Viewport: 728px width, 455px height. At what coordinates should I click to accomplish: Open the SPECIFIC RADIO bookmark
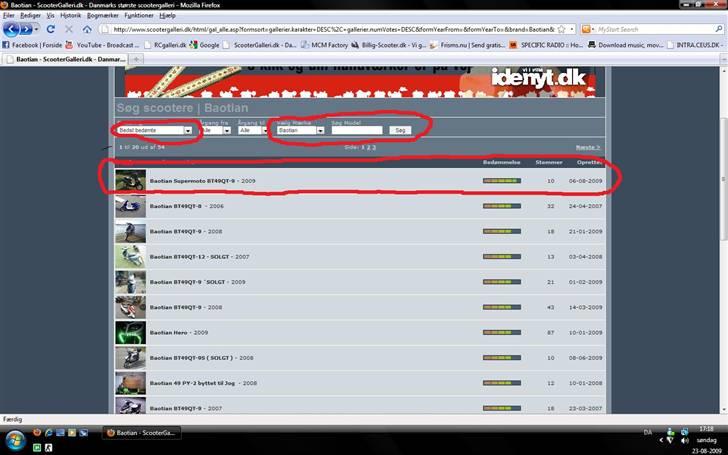click(546, 45)
